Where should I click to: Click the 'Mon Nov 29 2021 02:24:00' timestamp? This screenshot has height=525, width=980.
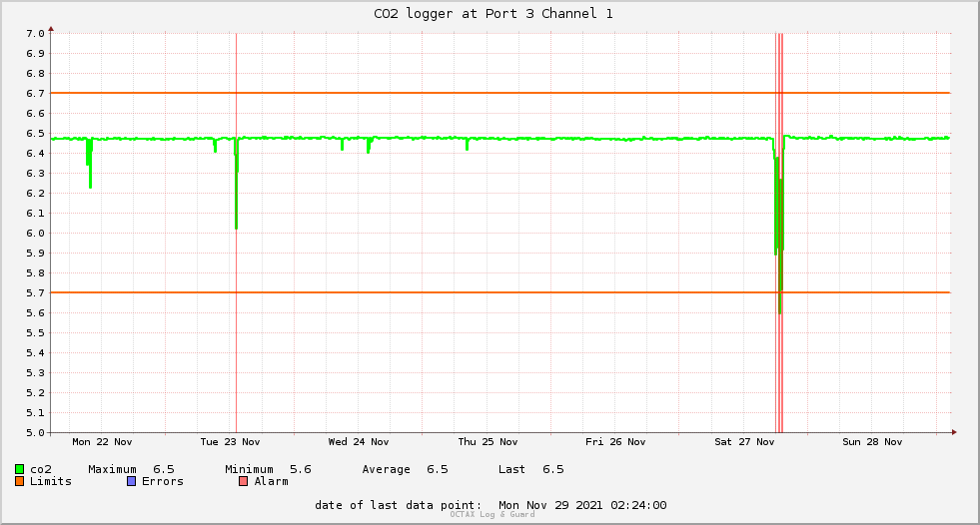click(582, 505)
